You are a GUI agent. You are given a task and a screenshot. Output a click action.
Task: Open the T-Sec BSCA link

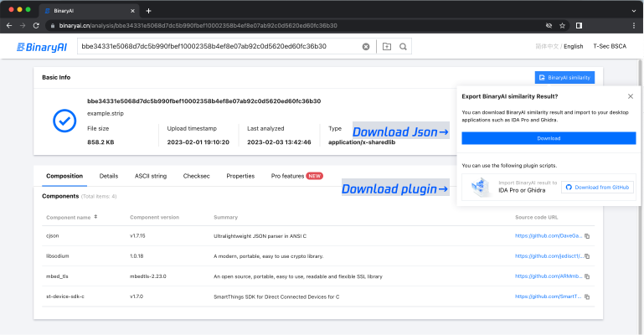click(x=610, y=46)
